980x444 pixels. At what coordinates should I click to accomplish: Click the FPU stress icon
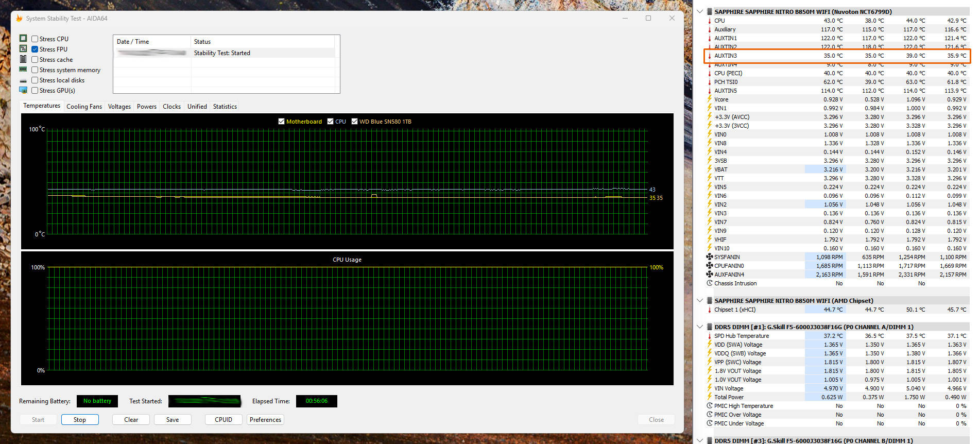23,49
